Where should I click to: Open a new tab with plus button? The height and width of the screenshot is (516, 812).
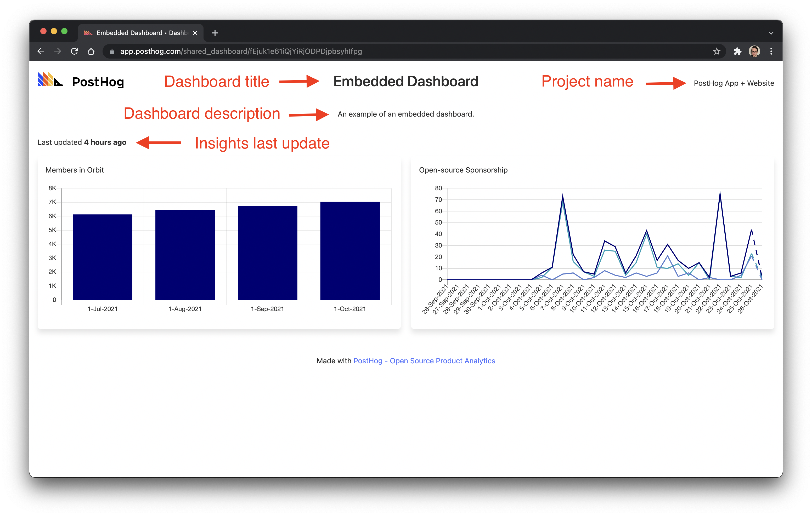click(x=215, y=33)
